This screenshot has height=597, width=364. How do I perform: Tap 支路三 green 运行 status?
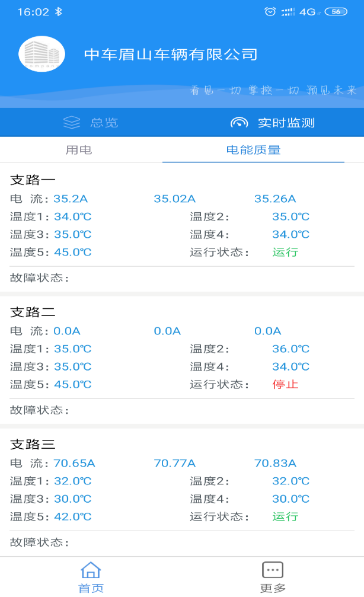pos(285,516)
